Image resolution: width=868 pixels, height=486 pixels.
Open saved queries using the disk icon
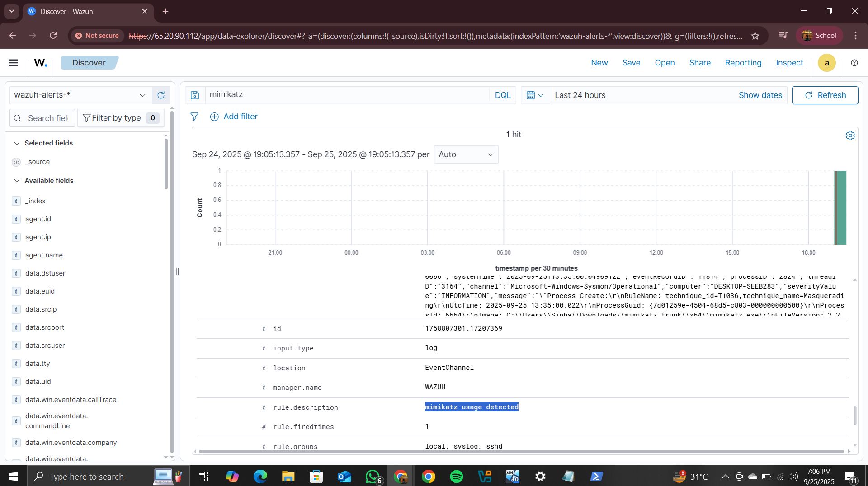[x=194, y=95]
